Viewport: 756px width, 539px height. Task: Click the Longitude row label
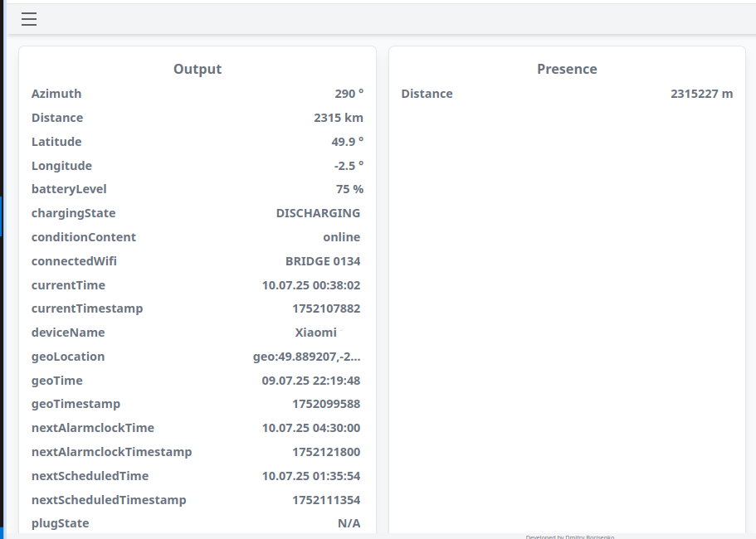[61, 166]
